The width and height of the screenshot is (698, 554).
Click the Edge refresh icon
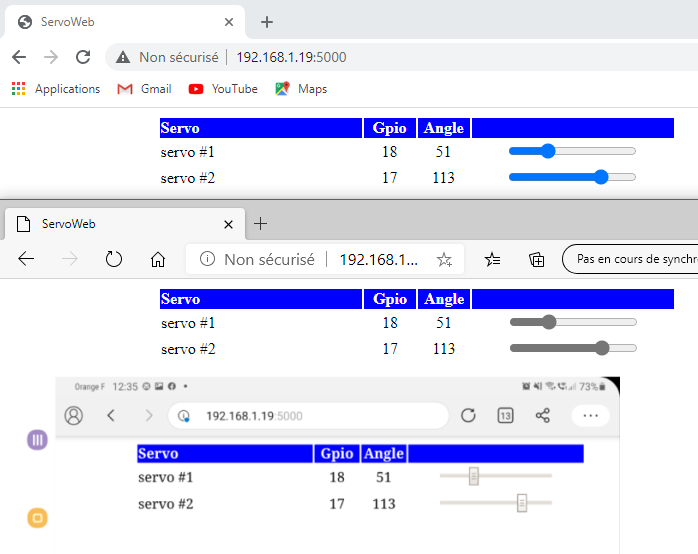(x=114, y=259)
